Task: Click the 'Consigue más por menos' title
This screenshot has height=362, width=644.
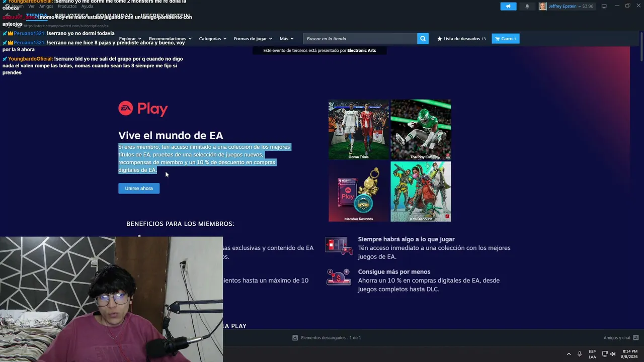Action: coord(394,272)
